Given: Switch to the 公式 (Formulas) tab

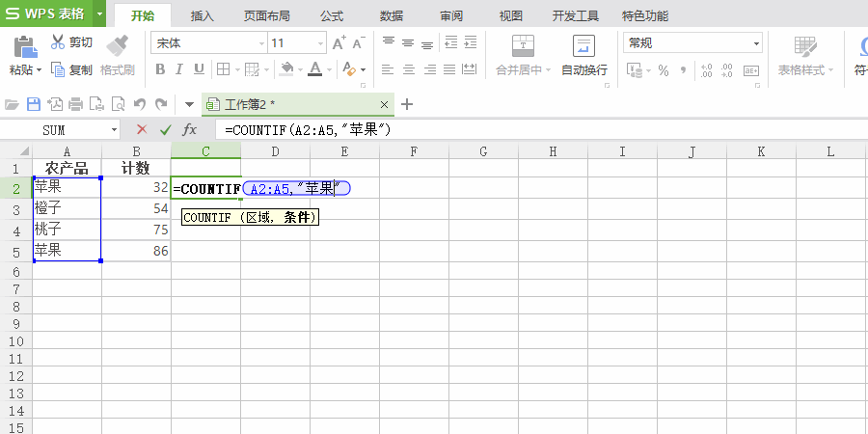Looking at the screenshot, I should point(332,16).
